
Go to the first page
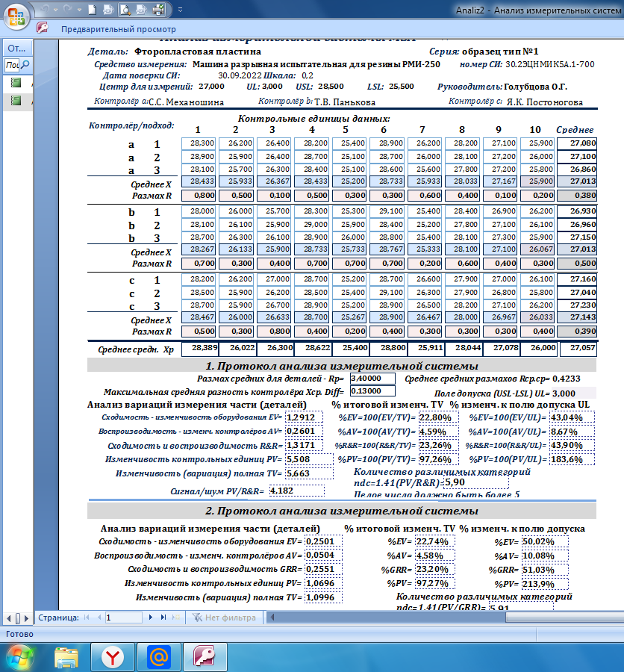(x=87, y=617)
